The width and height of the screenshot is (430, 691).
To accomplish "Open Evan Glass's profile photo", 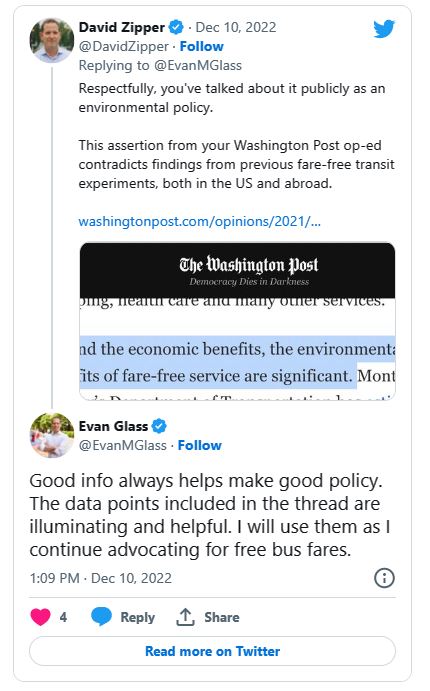I will coord(52,435).
